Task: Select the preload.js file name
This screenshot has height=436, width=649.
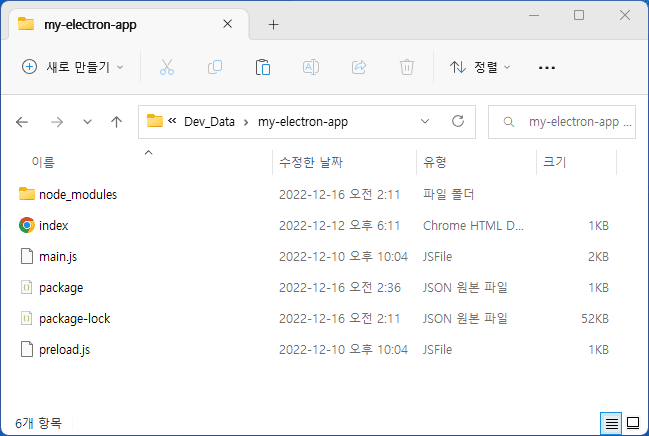Action: click(64, 350)
